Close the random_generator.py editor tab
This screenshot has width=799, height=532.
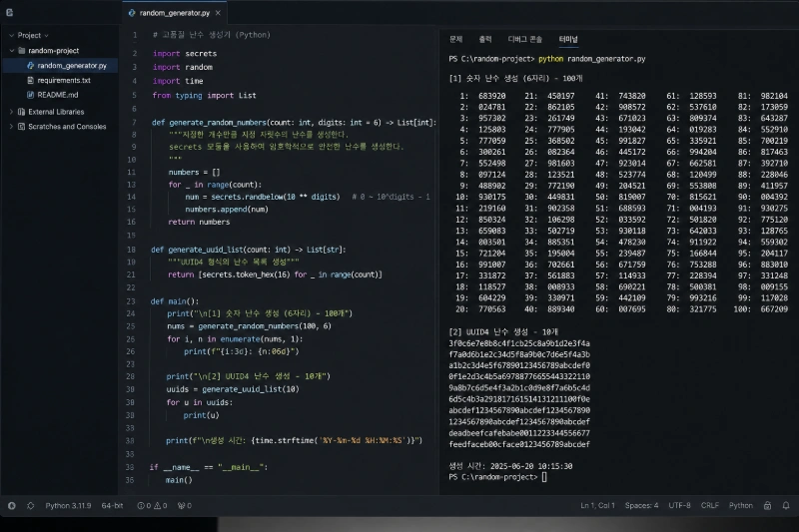click(x=218, y=13)
